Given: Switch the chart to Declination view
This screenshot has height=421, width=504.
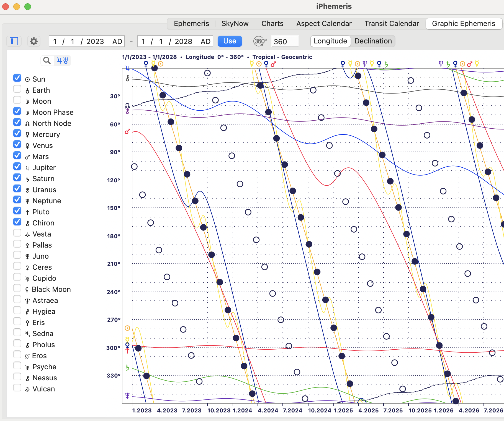Looking at the screenshot, I should pos(373,41).
